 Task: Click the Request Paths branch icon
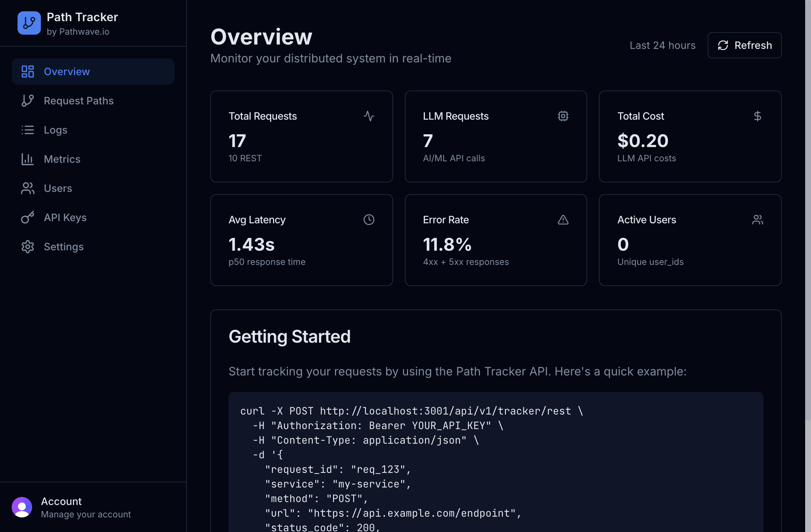pos(28,101)
